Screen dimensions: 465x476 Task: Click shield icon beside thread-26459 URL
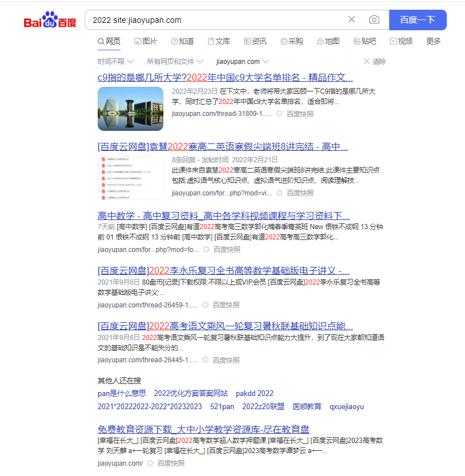point(206,305)
